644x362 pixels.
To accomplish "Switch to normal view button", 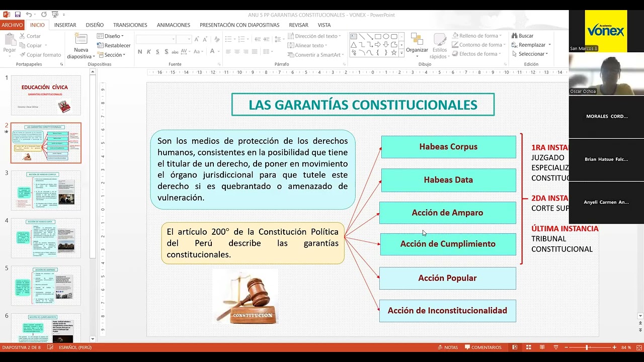I will [515, 347].
